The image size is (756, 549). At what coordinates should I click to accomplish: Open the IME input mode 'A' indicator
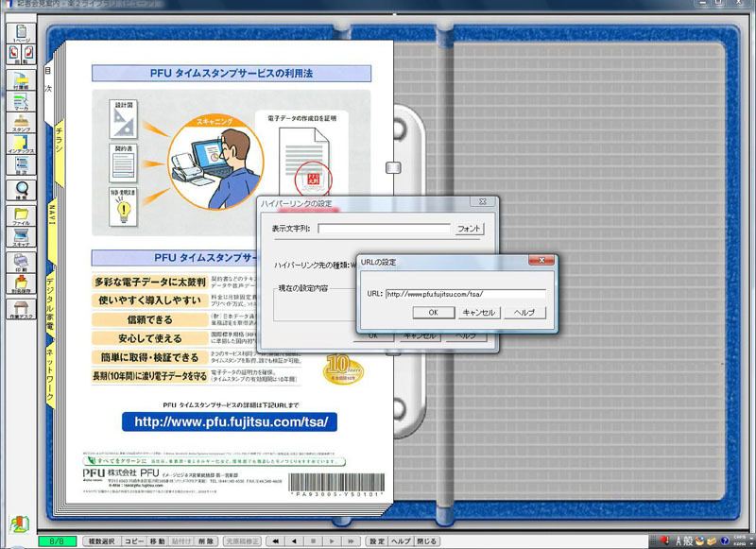pos(679,540)
